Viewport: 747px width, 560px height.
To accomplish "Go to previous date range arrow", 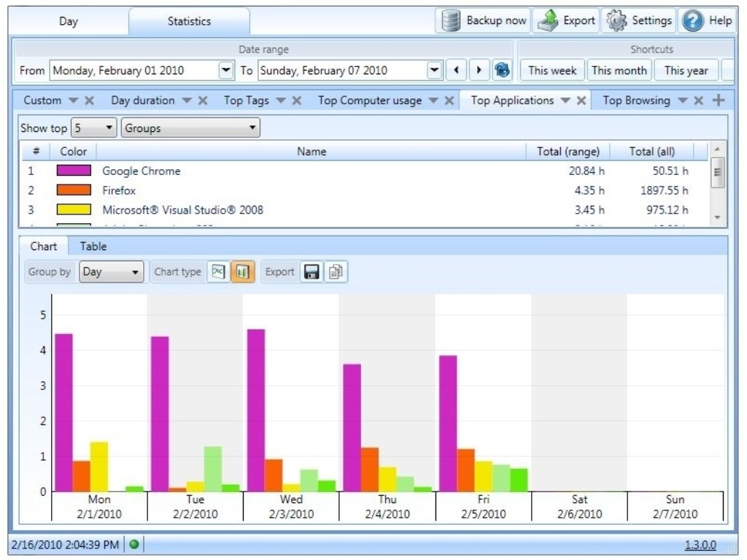I will click(456, 71).
